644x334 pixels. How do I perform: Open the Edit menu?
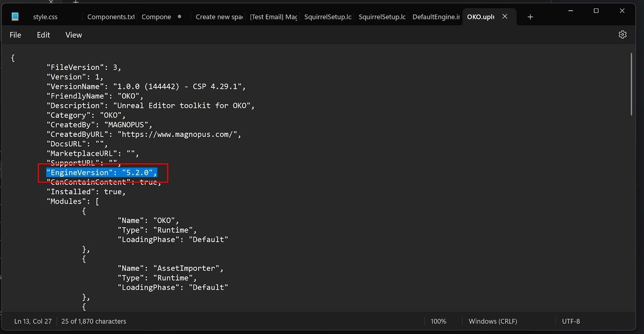coord(43,35)
